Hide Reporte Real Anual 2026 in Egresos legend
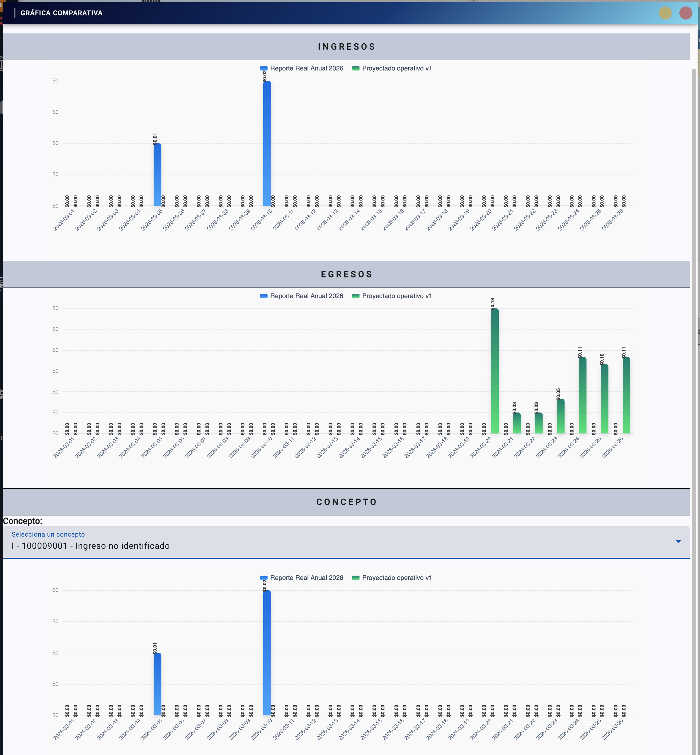 [x=302, y=296]
